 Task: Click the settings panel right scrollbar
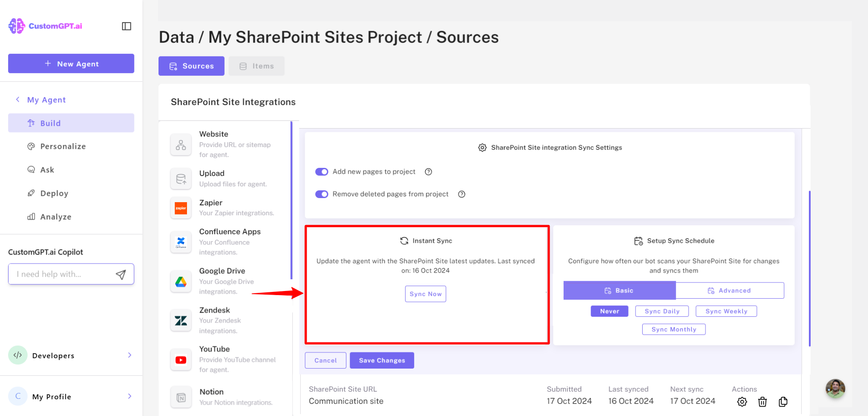click(x=809, y=268)
